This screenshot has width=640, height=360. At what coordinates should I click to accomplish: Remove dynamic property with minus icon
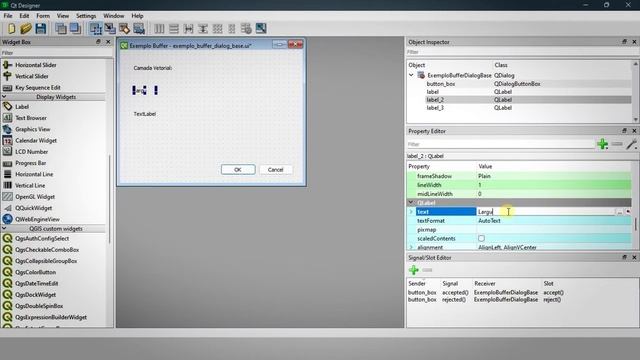(617, 144)
